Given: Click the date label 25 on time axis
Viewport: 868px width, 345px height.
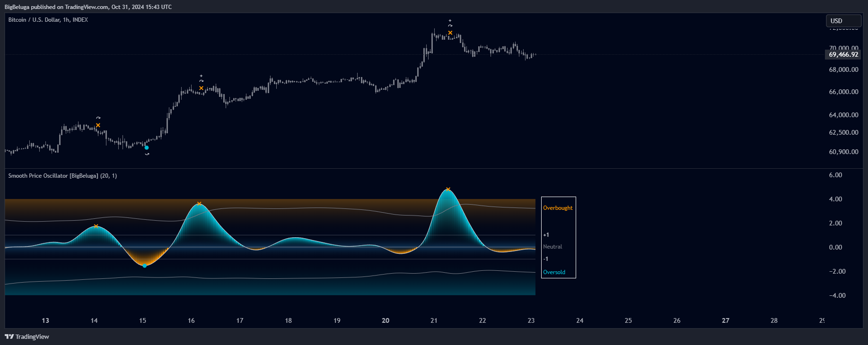Looking at the screenshot, I should (x=628, y=320).
